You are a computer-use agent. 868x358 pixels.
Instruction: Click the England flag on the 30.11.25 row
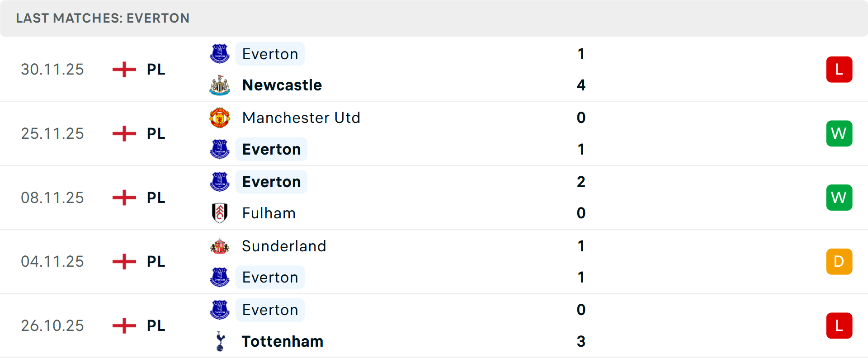[123, 69]
